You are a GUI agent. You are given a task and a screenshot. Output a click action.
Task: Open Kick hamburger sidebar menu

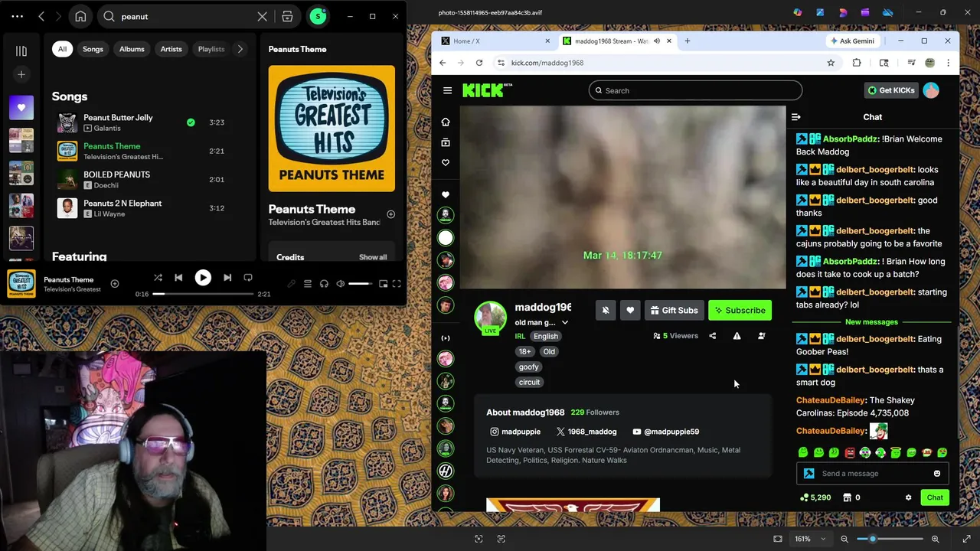(x=447, y=90)
